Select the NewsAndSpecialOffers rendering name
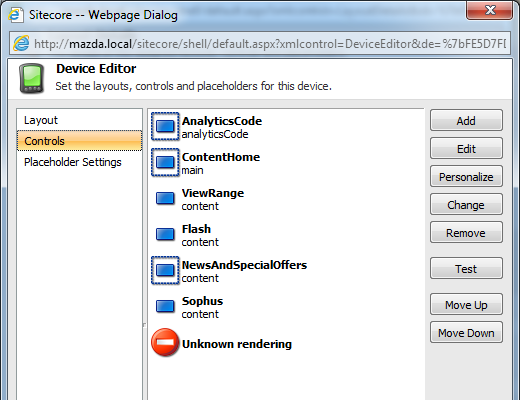Viewport: 520px width, 400px height. 244,265
